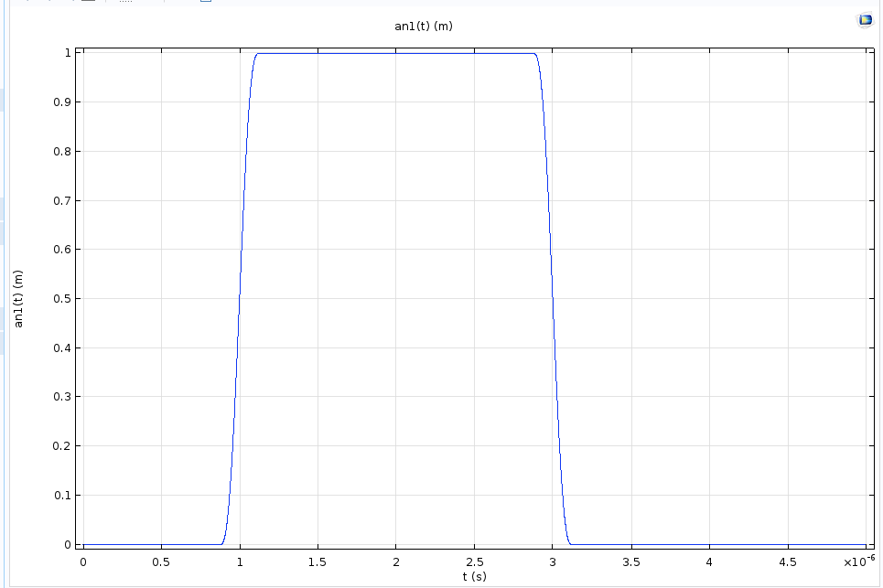Click the x-axis label t (s)
The height and width of the screenshot is (588, 883).
(474, 576)
